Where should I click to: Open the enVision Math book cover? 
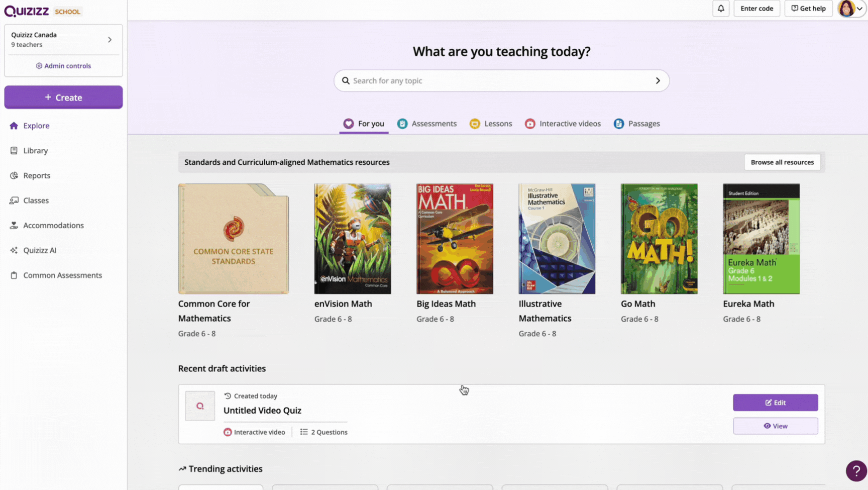(x=353, y=239)
